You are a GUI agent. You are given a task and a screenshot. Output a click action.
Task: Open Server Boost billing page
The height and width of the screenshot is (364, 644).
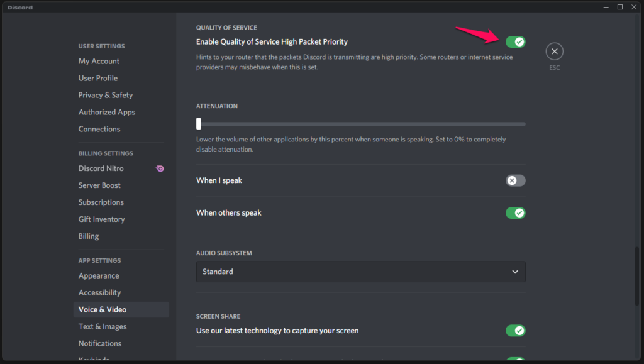pos(99,185)
